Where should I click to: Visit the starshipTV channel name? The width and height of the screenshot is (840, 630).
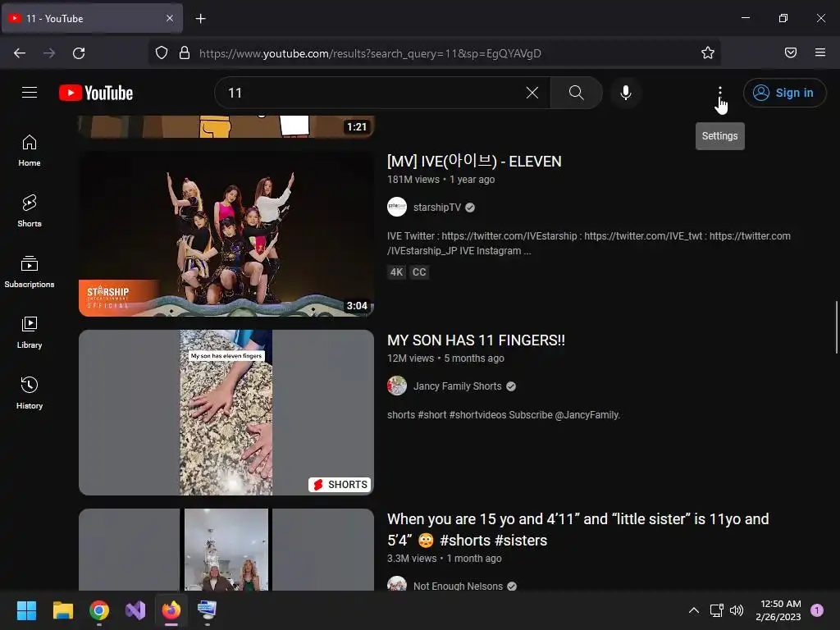point(436,208)
